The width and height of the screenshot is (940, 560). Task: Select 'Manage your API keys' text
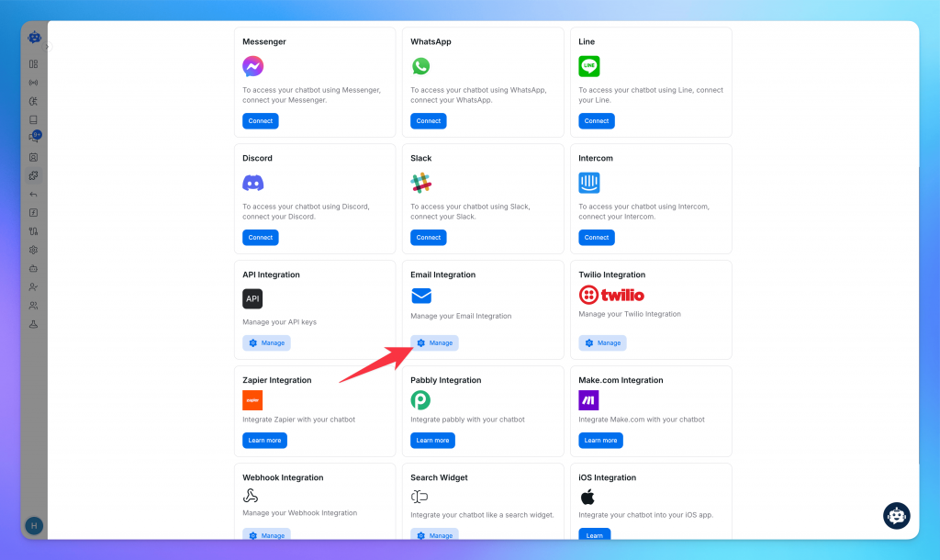tap(279, 322)
